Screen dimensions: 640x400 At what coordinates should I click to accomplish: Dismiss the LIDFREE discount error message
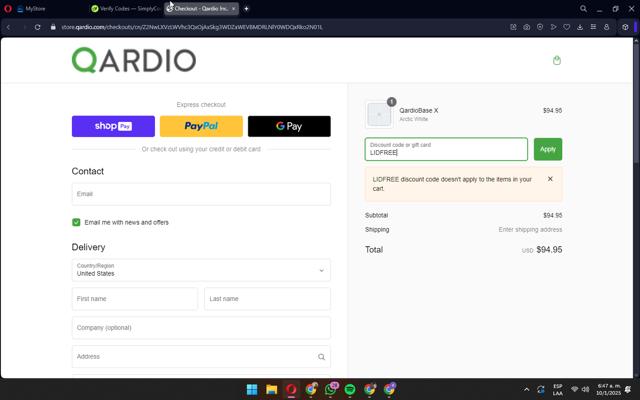550,179
